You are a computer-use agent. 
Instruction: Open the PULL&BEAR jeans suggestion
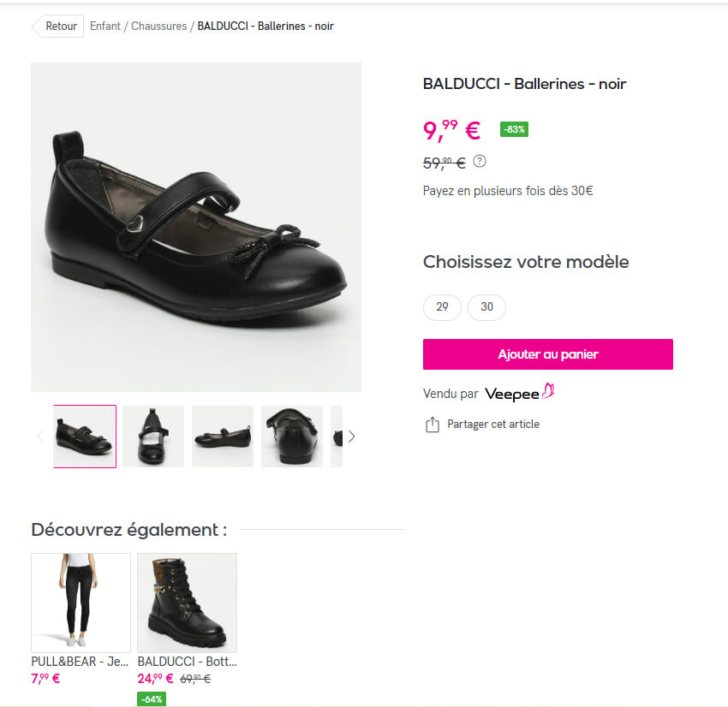pyautogui.click(x=81, y=603)
